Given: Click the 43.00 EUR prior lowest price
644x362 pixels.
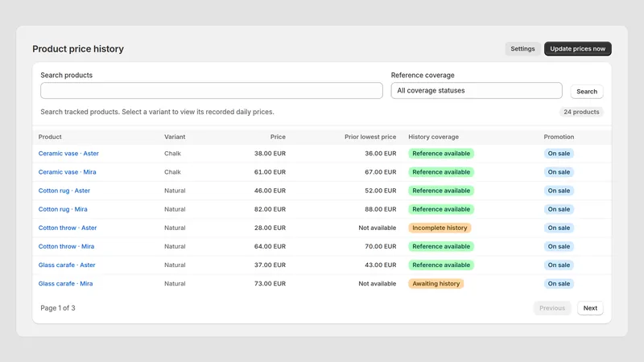Looking at the screenshot, I should [x=380, y=265].
